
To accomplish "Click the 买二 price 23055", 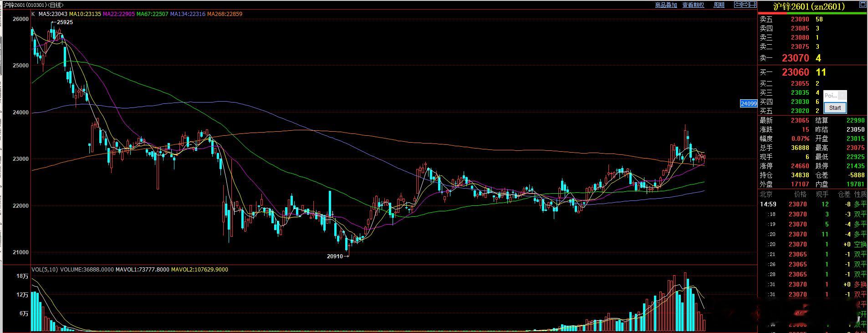I will pos(800,83).
